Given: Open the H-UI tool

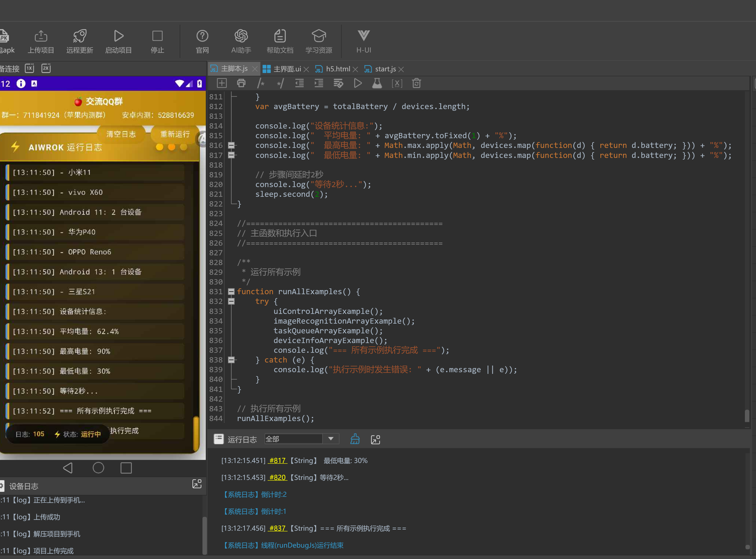Looking at the screenshot, I should click(x=364, y=41).
